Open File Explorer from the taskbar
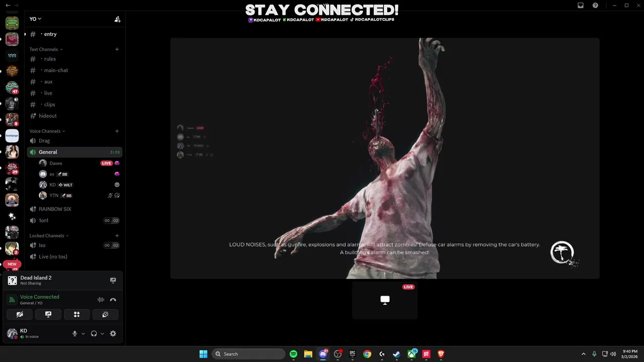Screen dimensions: 644x362 [x=308, y=354]
